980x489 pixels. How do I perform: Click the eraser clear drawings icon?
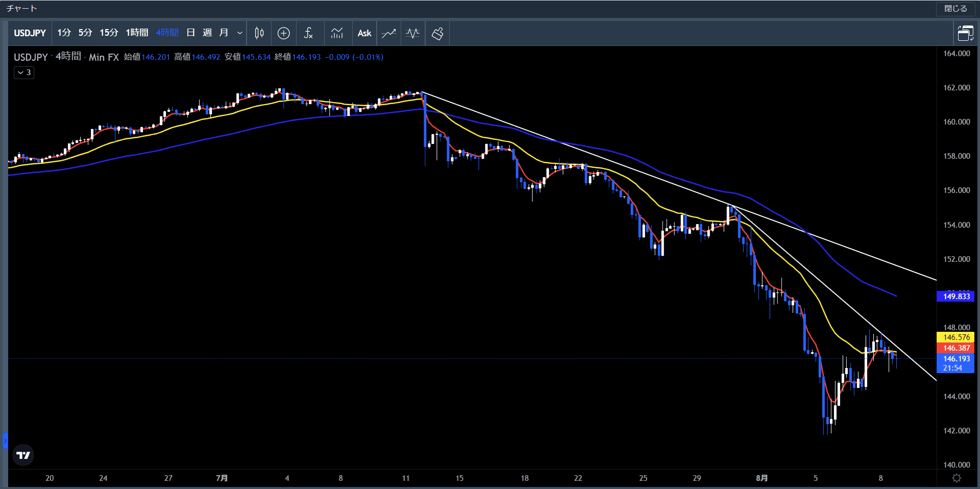pyautogui.click(x=437, y=33)
